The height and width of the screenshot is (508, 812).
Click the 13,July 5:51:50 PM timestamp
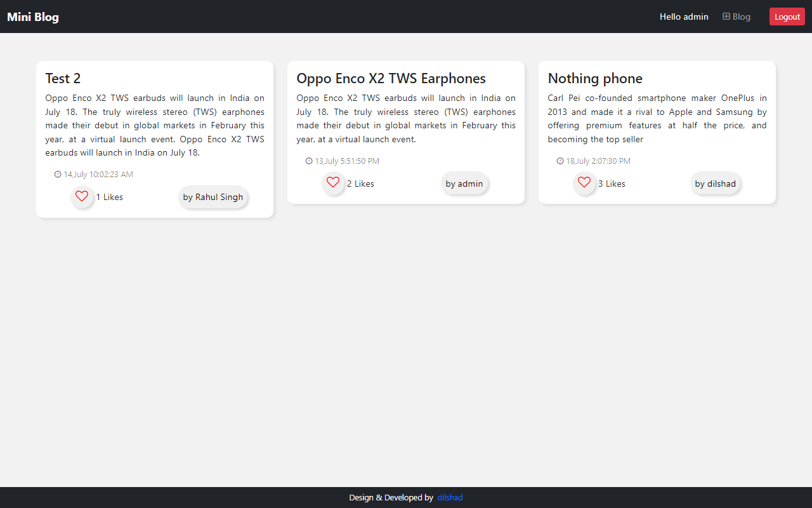[347, 161]
